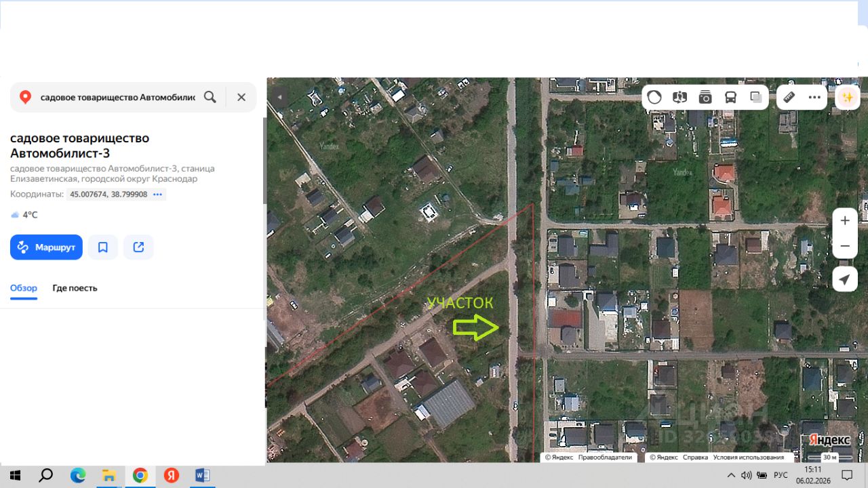Open the Windows notification center

847,475
